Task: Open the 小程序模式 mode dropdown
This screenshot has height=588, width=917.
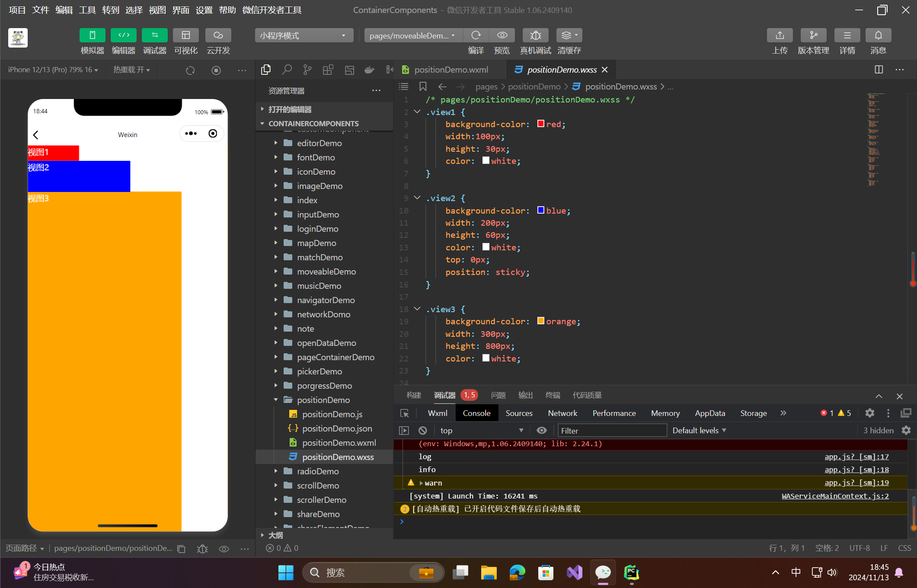Action: (x=304, y=35)
